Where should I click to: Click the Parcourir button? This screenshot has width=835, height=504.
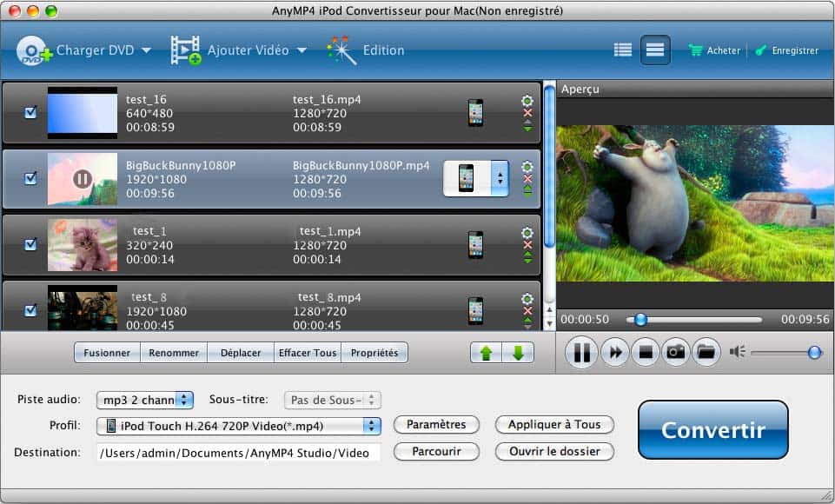(436, 451)
